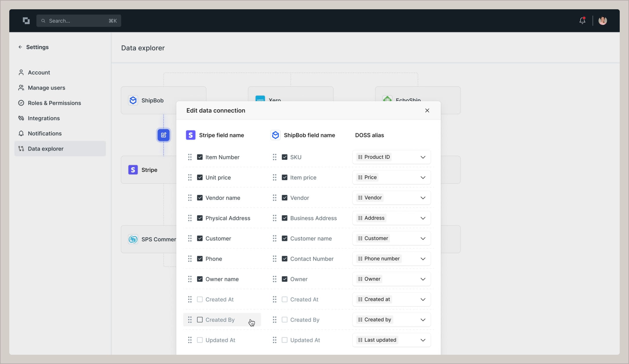Click the app logo in the top-left corner
Screen dimensions: 629x364
point(26,21)
